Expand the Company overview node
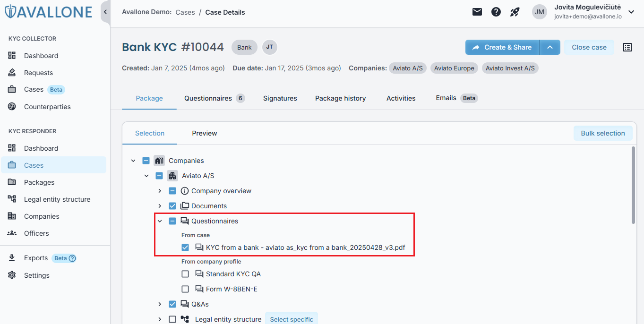Image resolution: width=644 pixels, height=324 pixels. 160,191
